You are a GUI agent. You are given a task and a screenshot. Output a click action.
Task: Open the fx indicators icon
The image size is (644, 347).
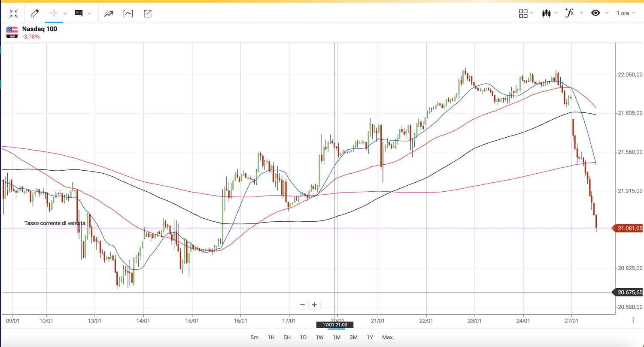point(570,13)
